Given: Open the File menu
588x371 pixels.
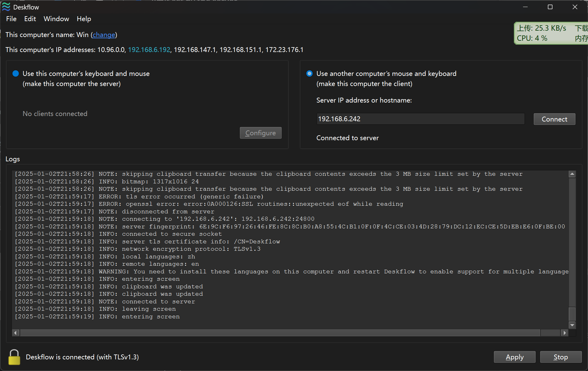Looking at the screenshot, I should 11,19.
